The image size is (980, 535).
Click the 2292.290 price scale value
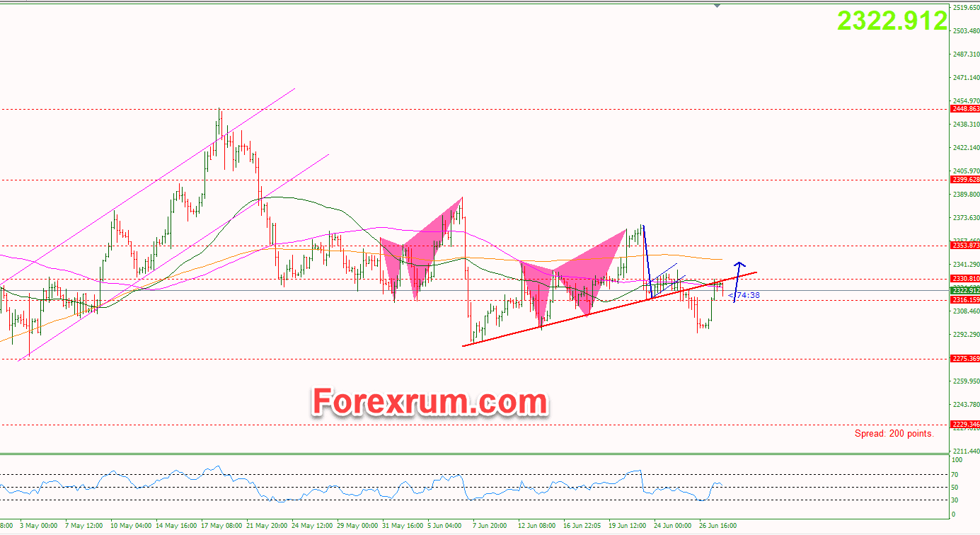(x=967, y=335)
